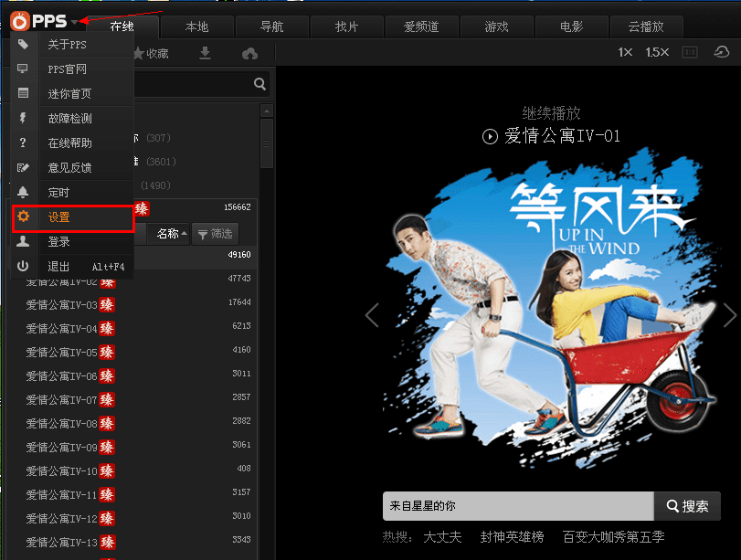Screen dimensions: 741x560
Task: Click the refresh cloud icon
Action: pos(722,52)
